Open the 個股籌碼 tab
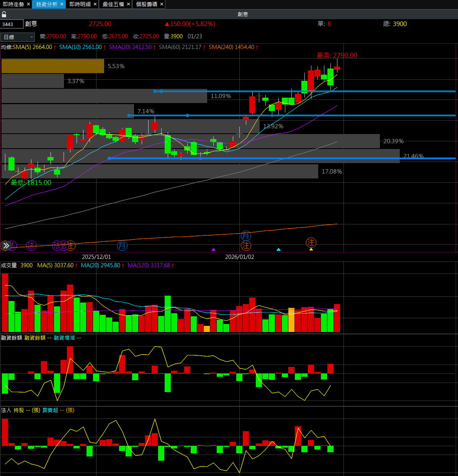This screenshot has height=476, width=458. (147, 4)
